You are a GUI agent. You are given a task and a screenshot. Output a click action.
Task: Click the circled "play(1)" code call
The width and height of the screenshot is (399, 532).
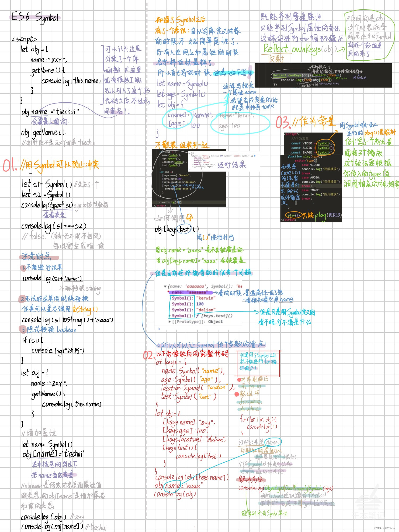point(293,215)
